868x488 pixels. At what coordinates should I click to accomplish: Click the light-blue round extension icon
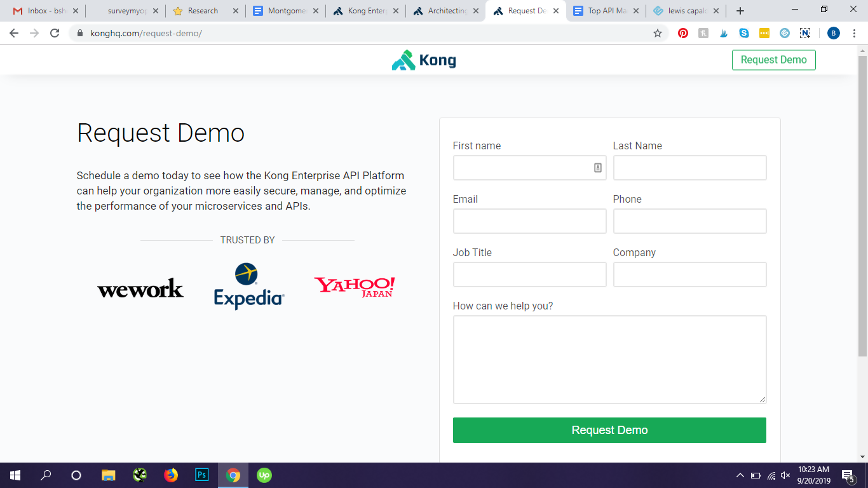pos(785,33)
